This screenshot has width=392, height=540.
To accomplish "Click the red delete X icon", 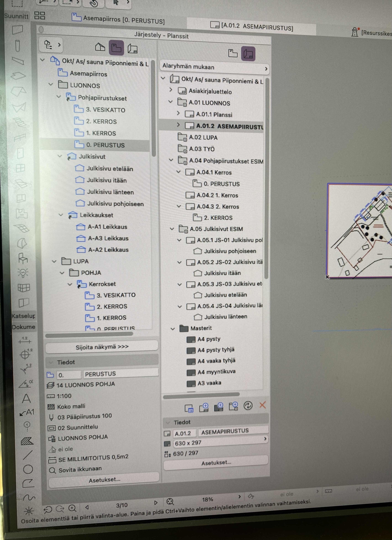I will [262, 405].
